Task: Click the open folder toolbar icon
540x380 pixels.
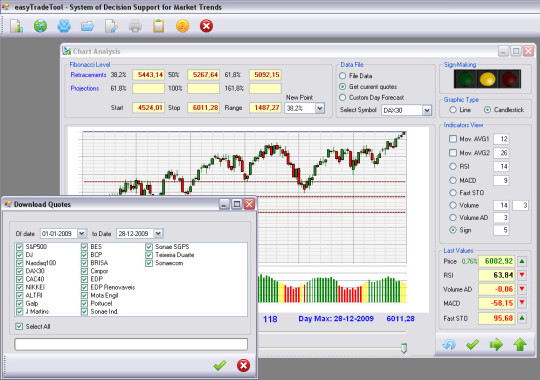Action: pos(87,26)
